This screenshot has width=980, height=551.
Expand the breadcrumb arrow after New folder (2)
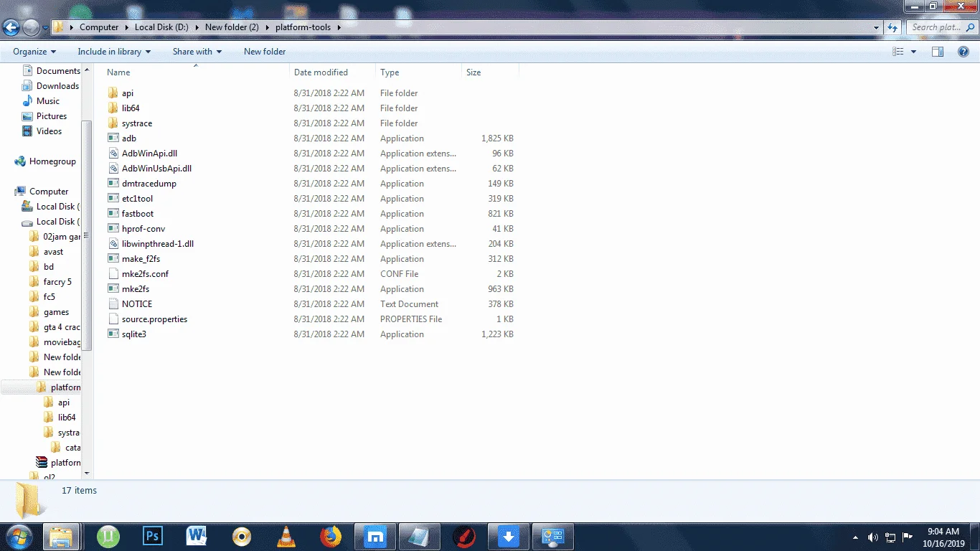268,27
